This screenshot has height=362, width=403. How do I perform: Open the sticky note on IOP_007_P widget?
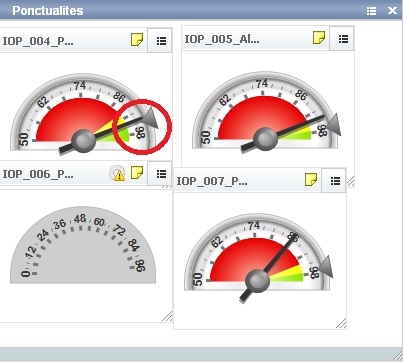[x=311, y=180]
